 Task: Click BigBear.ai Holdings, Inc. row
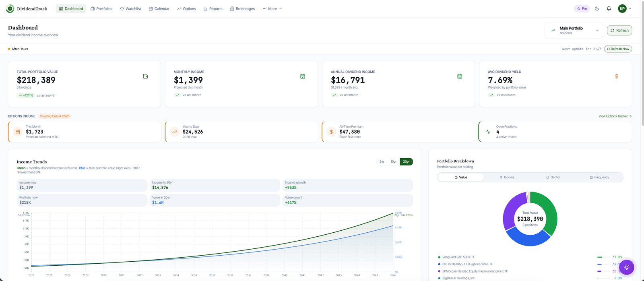(530, 278)
